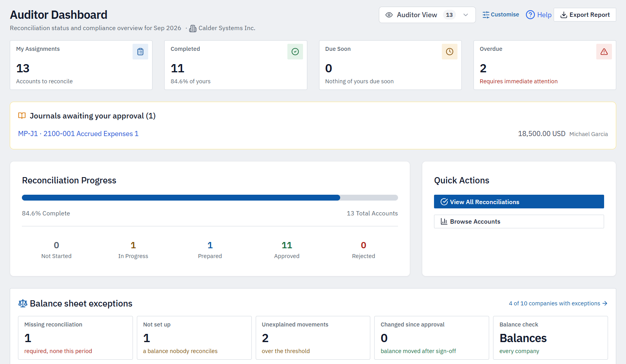Click Requires immediate attention text
Viewport: 626px width, 364px height.
[518, 81]
